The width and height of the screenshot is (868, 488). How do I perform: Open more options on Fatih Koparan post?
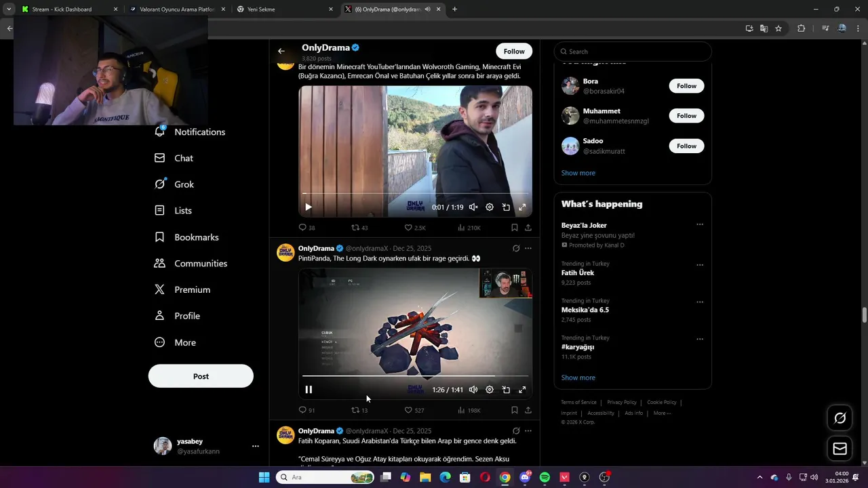tap(528, 431)
